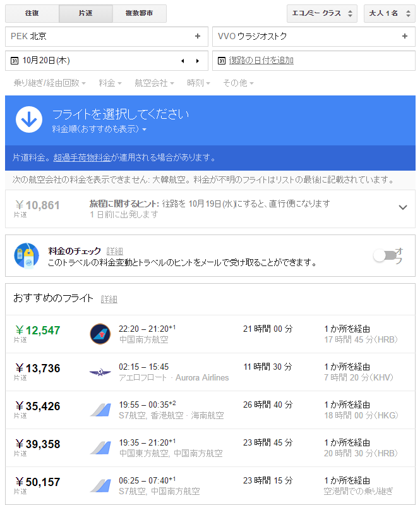Toggle the price tracking switch on
The height and width of the screenshot is (505, 420).
pos(385,256)
